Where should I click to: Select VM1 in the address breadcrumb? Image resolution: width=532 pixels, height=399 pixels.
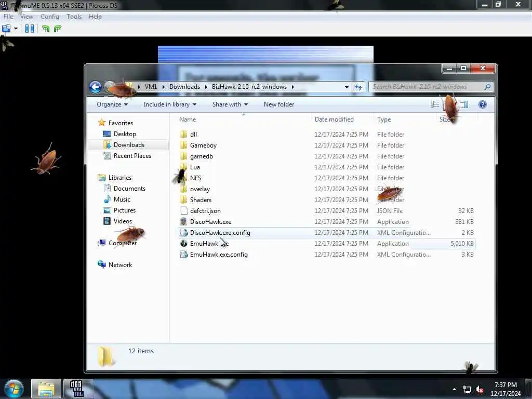[x=151, y=87]
